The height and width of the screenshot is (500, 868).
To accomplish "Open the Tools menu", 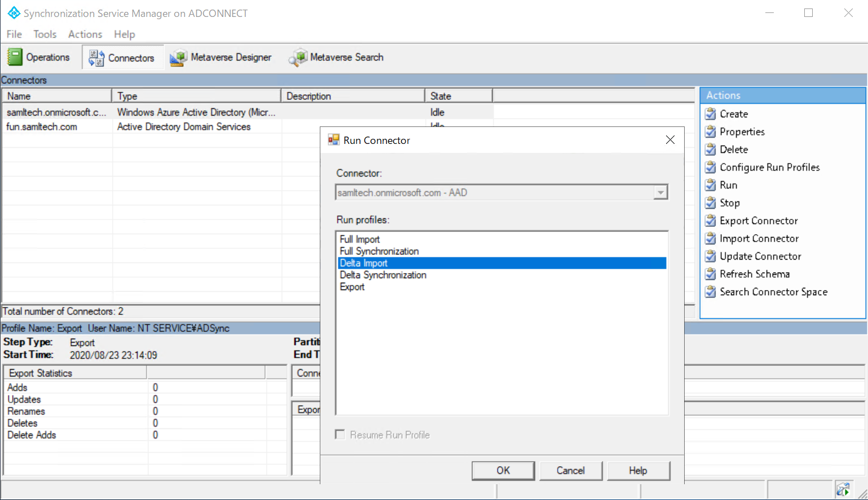I will click(x=45, y=34).
